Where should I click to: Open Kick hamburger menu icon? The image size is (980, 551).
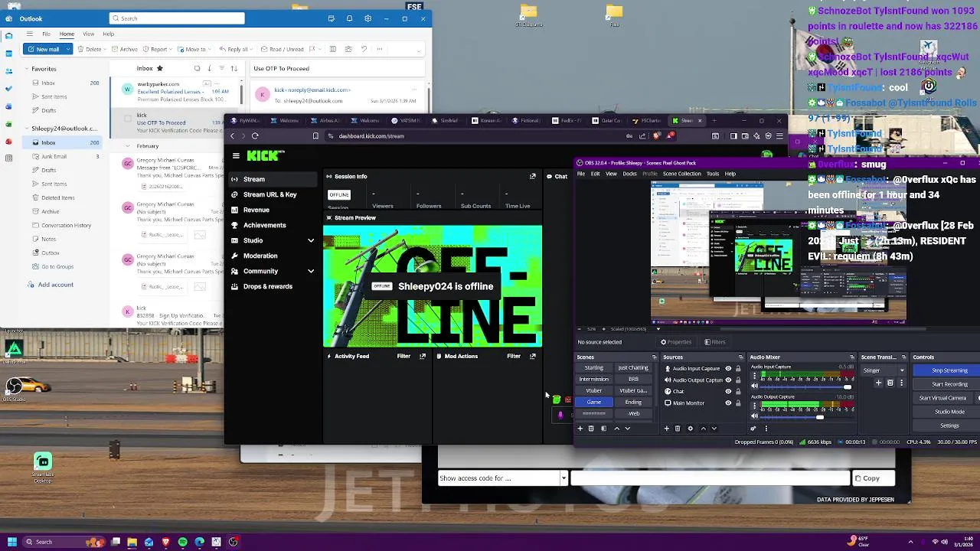coord(236,155)
